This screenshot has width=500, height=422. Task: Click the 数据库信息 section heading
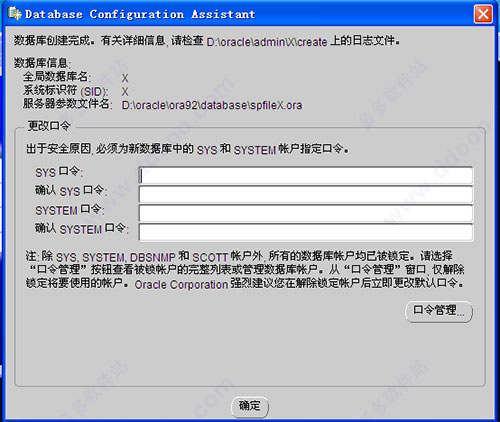coord(42,63)
